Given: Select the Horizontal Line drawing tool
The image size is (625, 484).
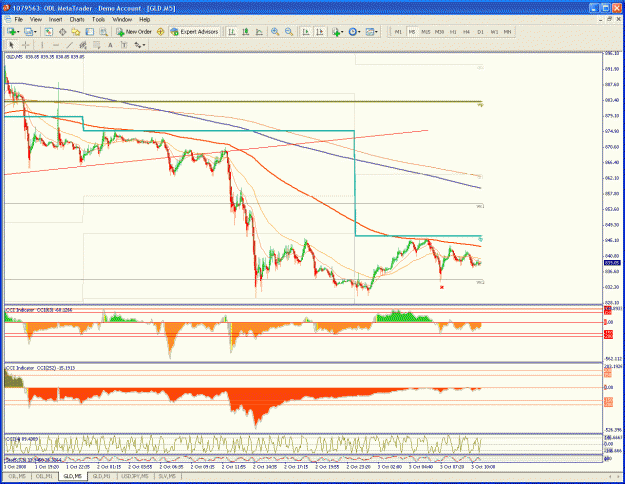Looking at the screenshot, I should (56, 45).
